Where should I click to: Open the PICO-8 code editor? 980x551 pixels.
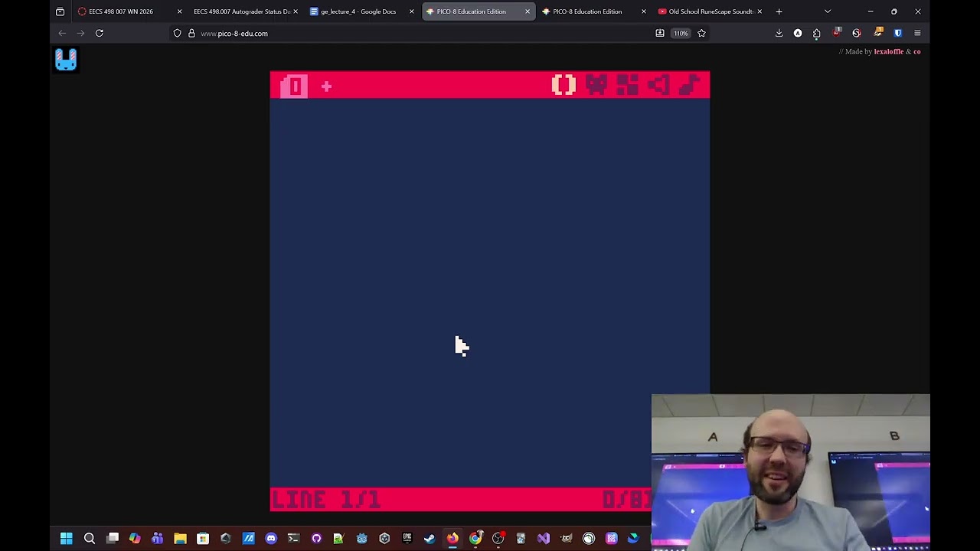(x=563, y=85)
